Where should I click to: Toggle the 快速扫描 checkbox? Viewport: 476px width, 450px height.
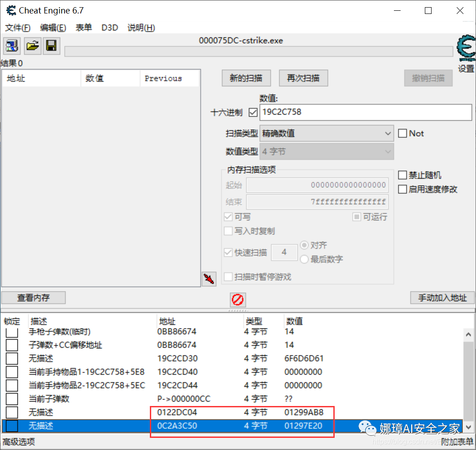click(x=228, y=252)
